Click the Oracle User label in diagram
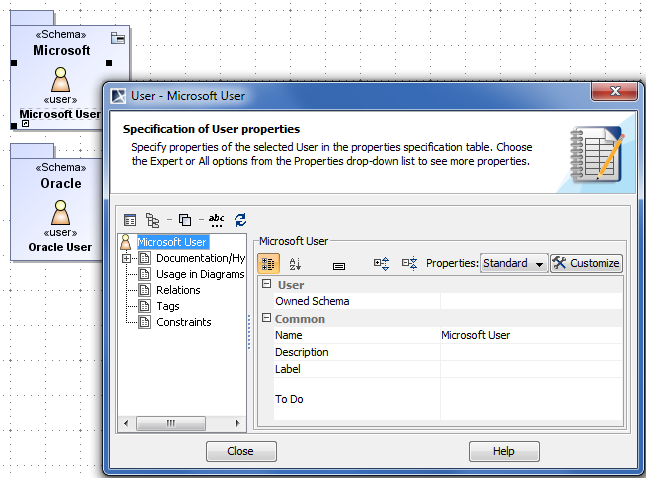Viewport: 646px width, 478px height. (60, 247)
